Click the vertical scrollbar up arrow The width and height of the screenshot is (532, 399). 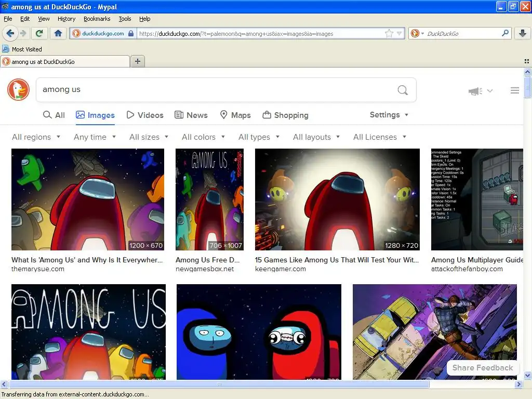pos(527,72)
